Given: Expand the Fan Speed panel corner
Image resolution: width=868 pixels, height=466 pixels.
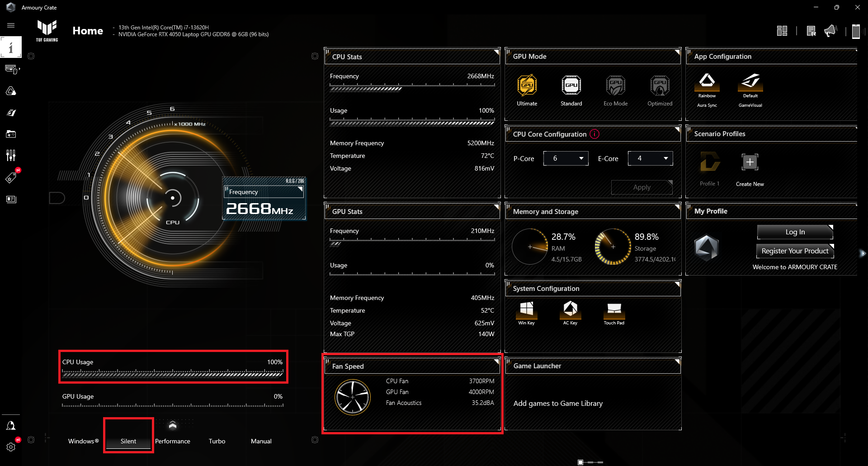Looking at the screenshot, I should 496,361.
